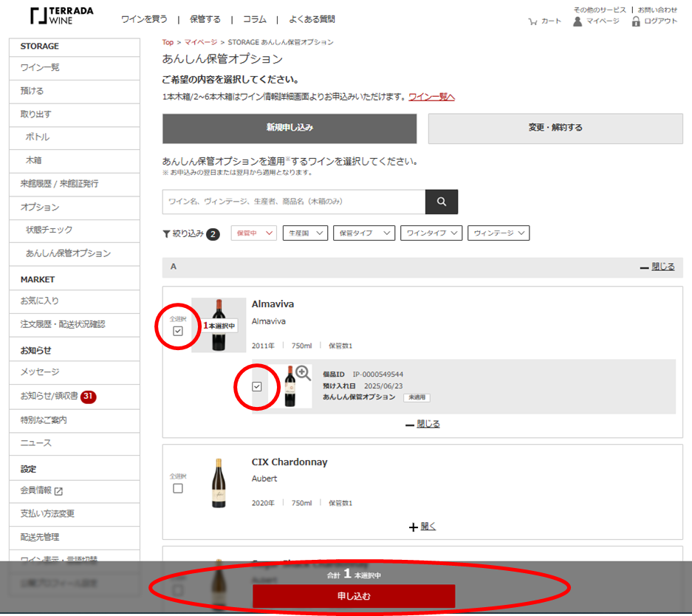Open 支払い方法変更 in the sidebar

click(75, 514)
